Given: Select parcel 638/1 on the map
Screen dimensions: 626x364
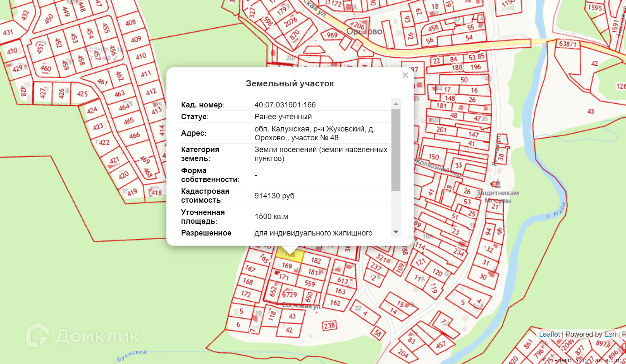Looking at the screenshot, I should [x=567, y=43].
